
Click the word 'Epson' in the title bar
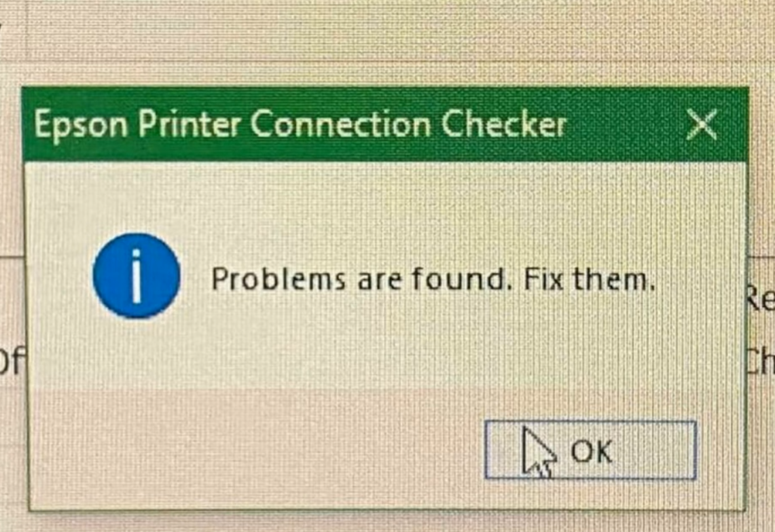[81, 124]
